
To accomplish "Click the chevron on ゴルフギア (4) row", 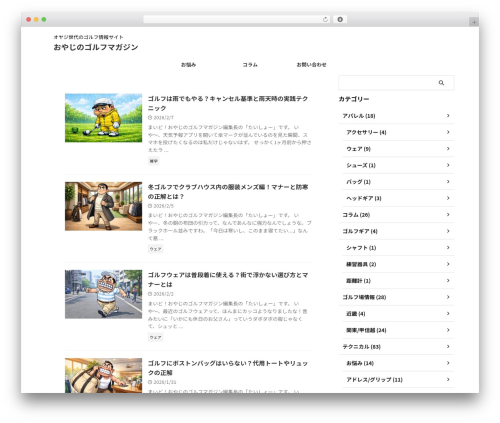I will 448,231.
